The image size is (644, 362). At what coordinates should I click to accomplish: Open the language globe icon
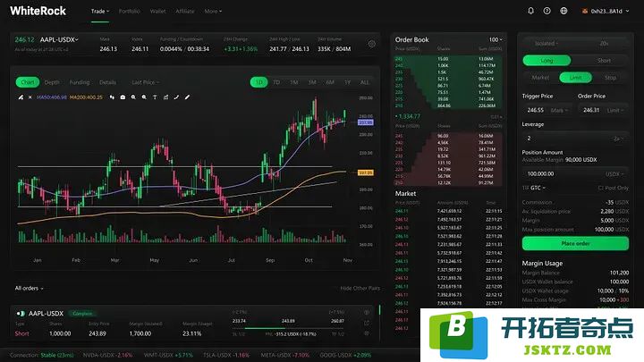[x=563, y=11]
